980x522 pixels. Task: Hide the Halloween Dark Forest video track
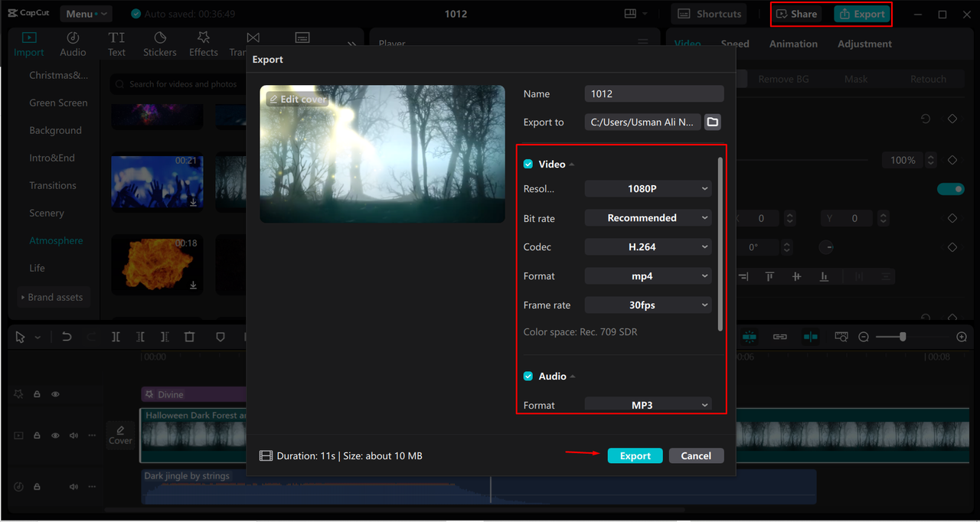[55, 436]
